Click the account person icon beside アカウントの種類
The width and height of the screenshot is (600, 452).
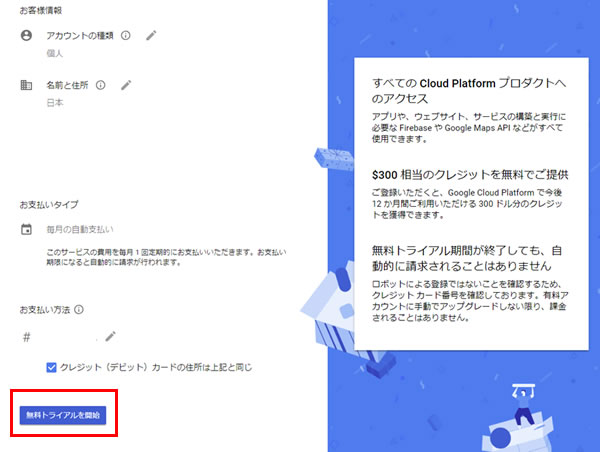pos(26,36)
